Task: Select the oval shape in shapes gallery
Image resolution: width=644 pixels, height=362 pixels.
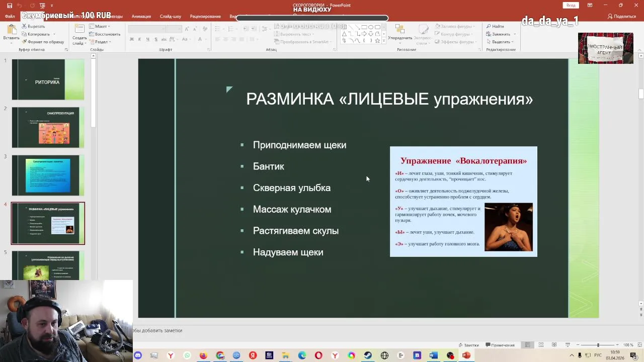Action: coord(371,28)
